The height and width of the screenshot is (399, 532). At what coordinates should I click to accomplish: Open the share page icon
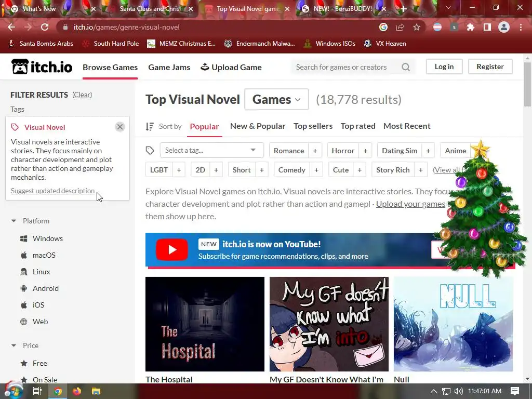click(x=400, y=27)
